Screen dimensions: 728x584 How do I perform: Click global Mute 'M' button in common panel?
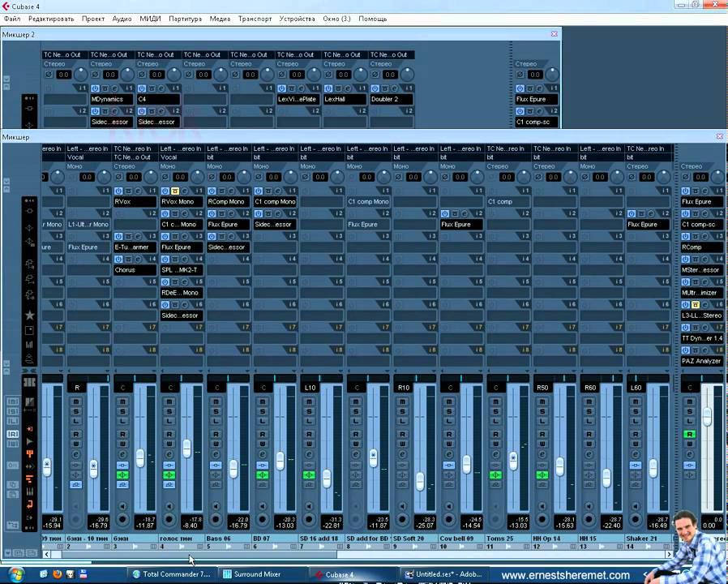(x=12, y=401)
